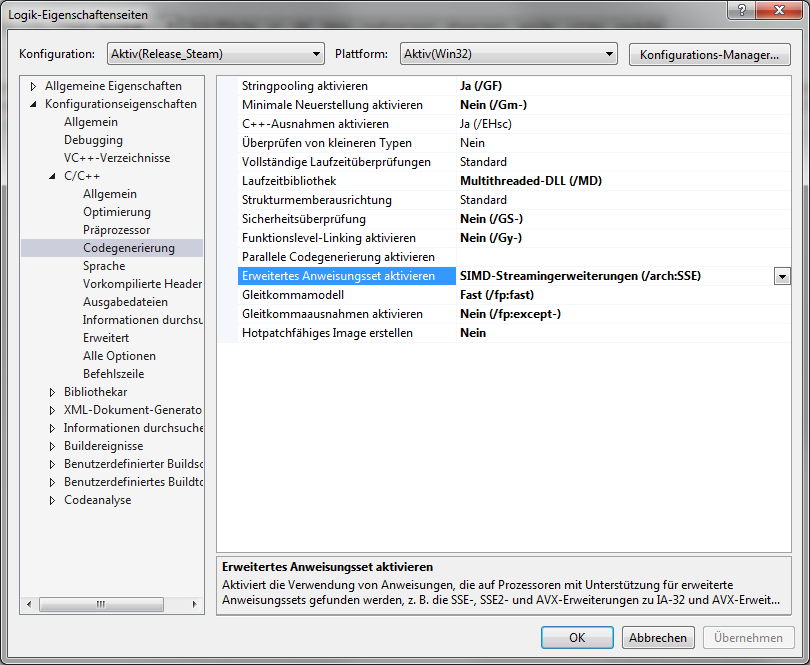This screenshot has width=810, height=665.
Task: Select Präprozessor under C/C++
Action: [116, 230]
